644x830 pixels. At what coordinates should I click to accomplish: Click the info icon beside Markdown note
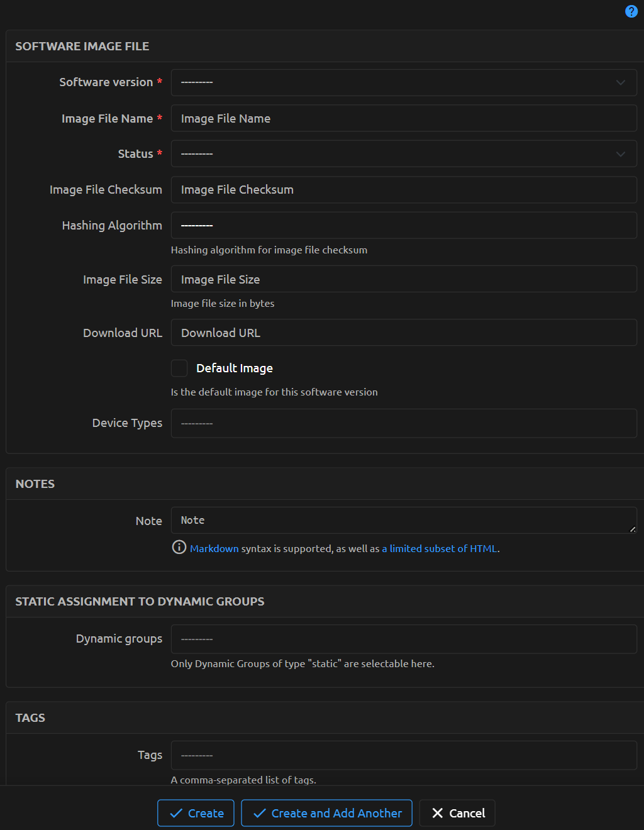(x=179, y=547)
